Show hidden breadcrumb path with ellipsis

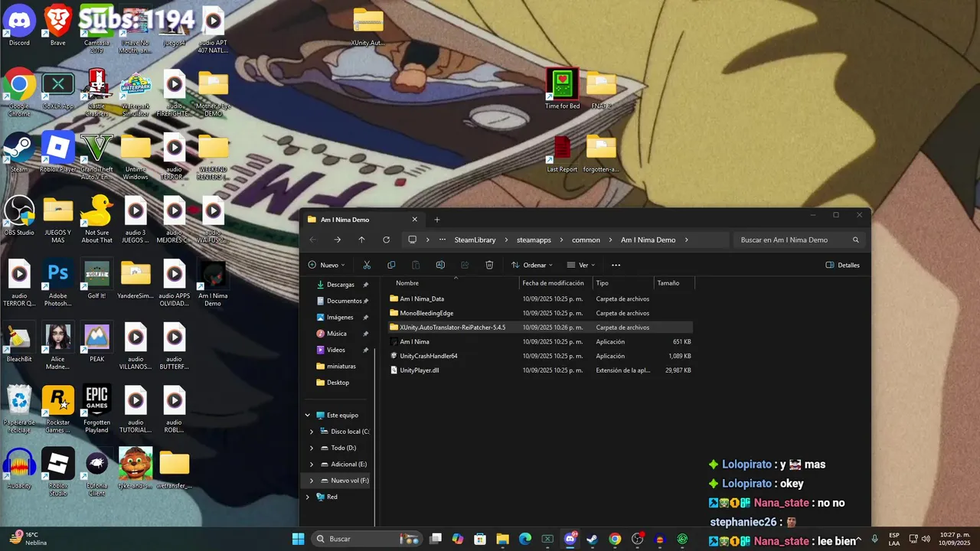443,240
